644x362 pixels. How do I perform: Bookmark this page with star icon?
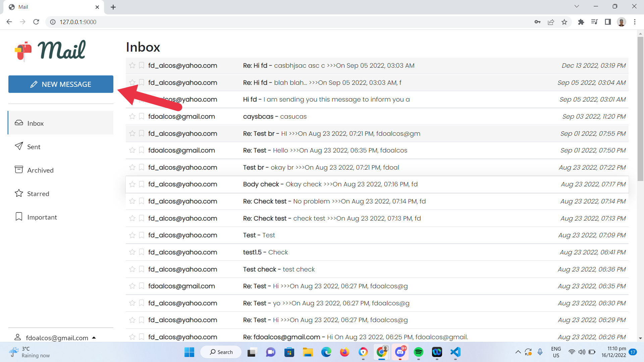564,22
